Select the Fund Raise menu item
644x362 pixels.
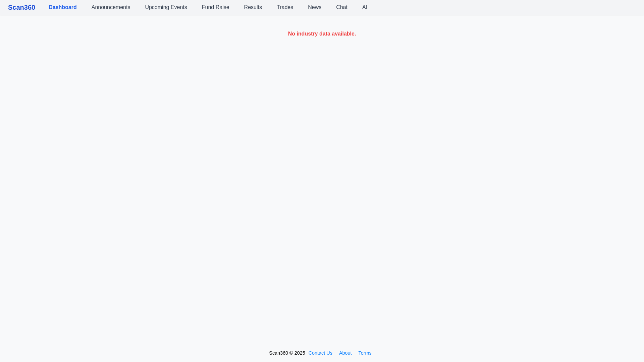click(216, 7)
